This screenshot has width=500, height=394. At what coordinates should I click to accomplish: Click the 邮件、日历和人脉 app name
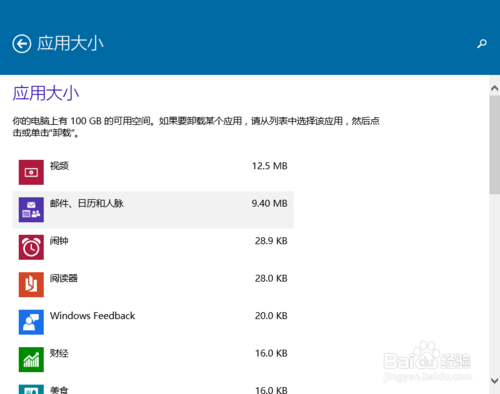(x=87, y=203)
